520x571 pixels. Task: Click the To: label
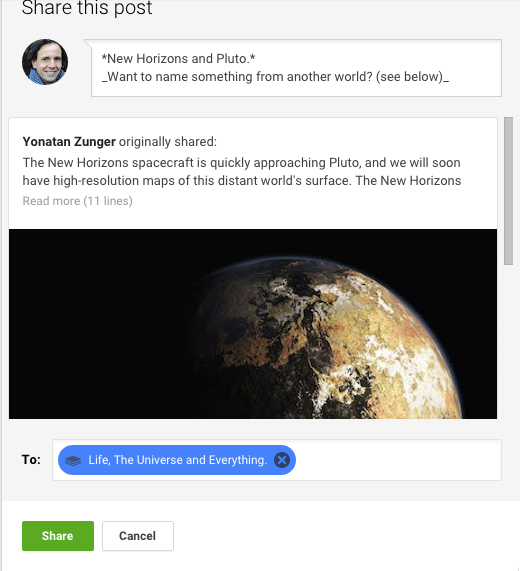pos(31,460)
